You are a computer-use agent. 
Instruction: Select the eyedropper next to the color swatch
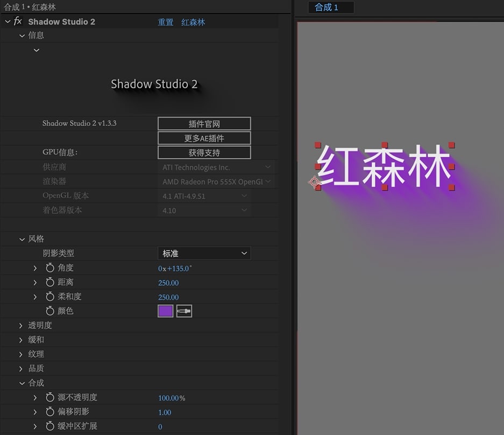point(184,311)
